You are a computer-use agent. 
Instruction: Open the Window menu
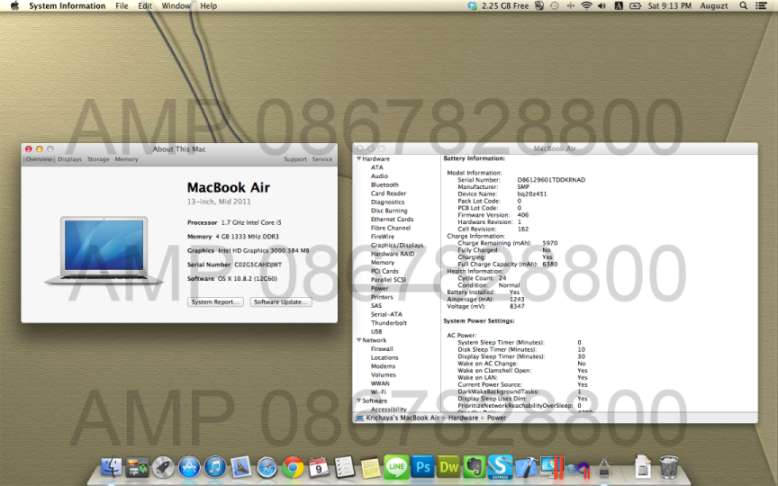point(176,6)
